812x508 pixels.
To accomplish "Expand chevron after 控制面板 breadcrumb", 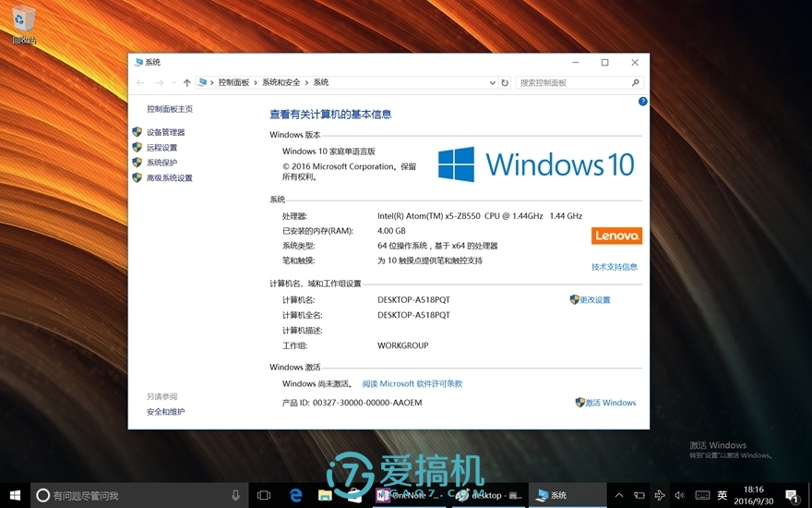I will click(x=256, y=82).
